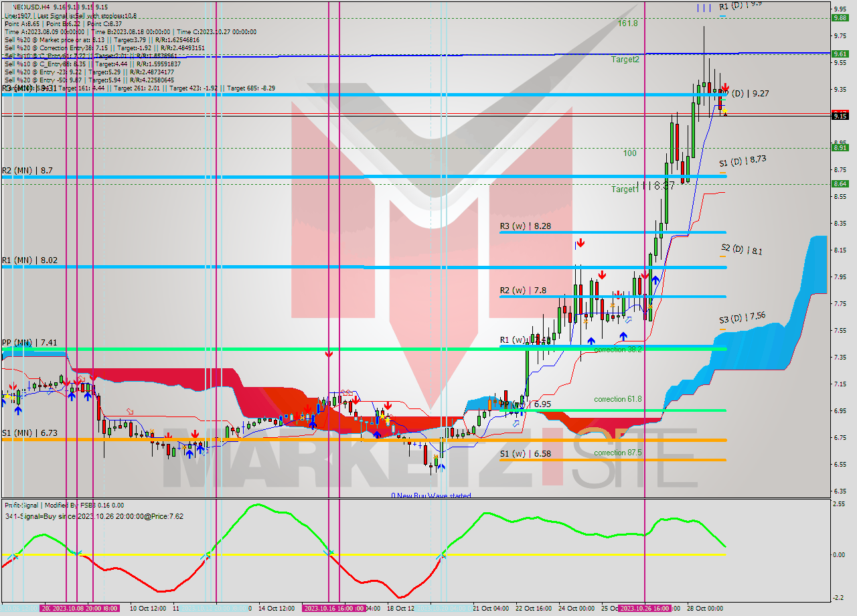Click the 'R2 (w) | 7.8' weekly label
This screenshot has height=616, width=857.
point(523,291)
